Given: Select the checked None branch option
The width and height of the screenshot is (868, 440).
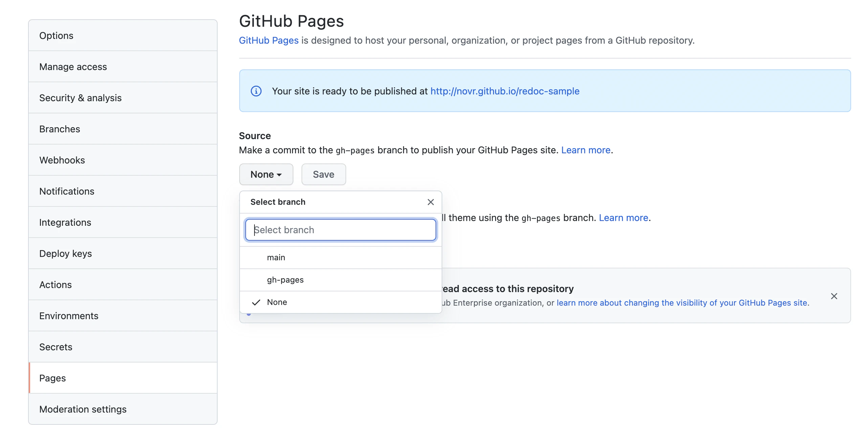Looking at the screenshot, I should pyautogui.click(x=340, y=302).
